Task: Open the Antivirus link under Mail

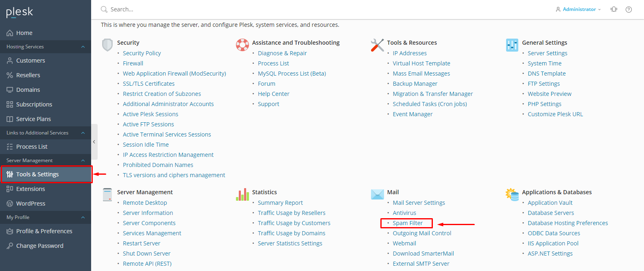Action: coord(404,213)
